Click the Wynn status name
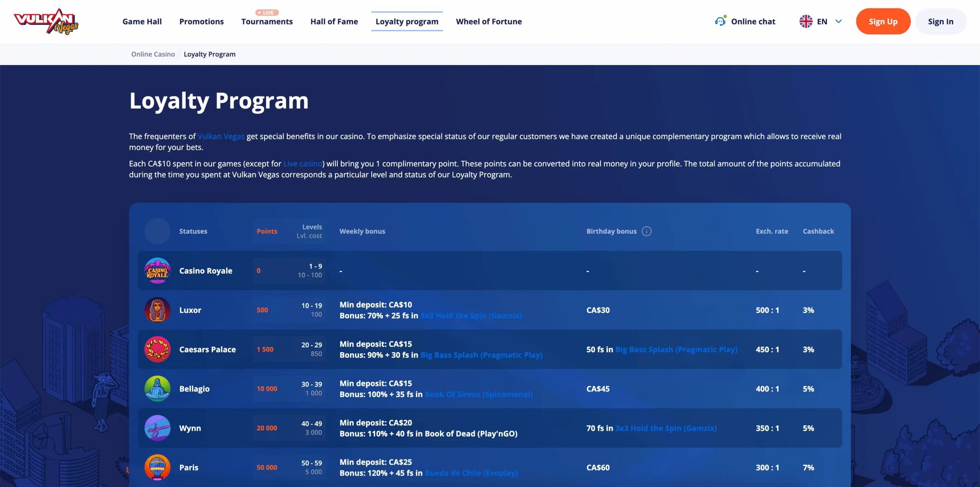This screenshot has height=487, width=980. point(190,428)
